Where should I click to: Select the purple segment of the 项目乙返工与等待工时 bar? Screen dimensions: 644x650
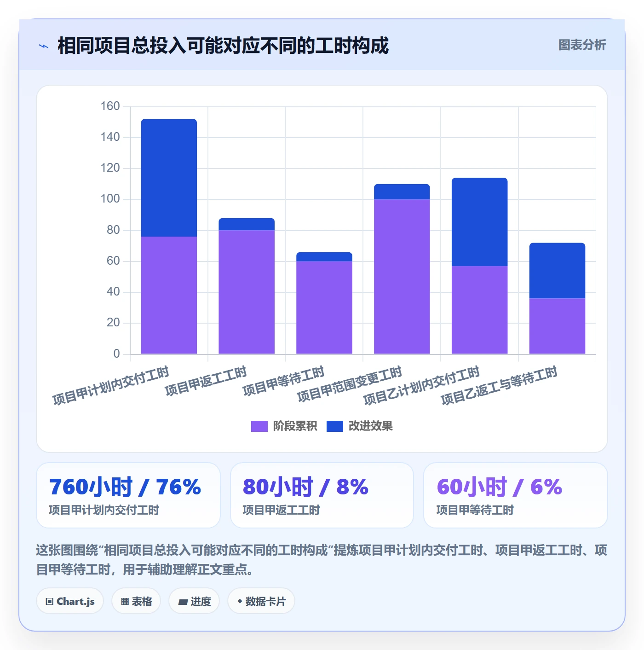coord(558,326)
